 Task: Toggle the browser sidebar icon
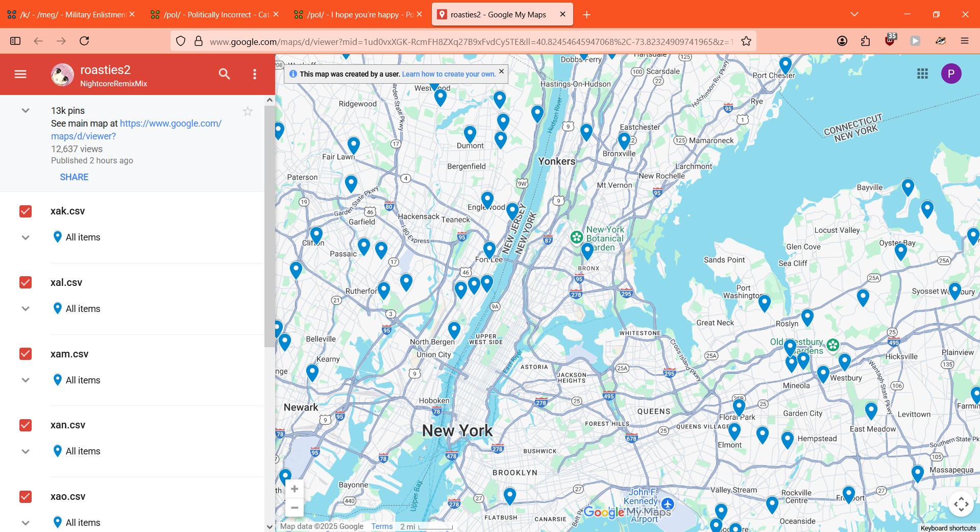[15, 41]
